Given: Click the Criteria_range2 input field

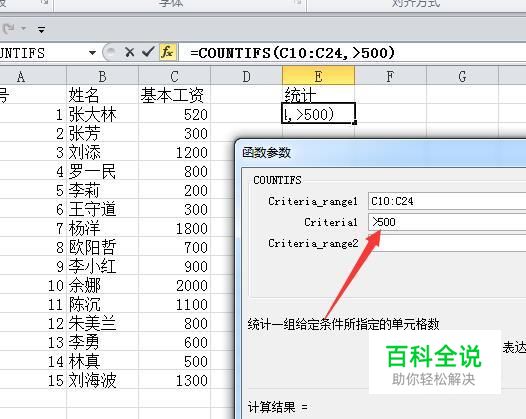Looking at the screenshot, I should point(447,243).
